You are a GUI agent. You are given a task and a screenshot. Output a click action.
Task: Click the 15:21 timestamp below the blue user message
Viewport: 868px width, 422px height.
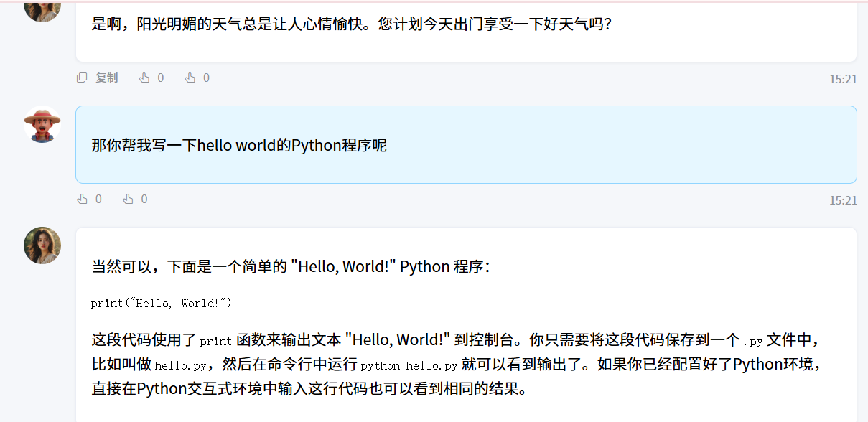[843, 200]
